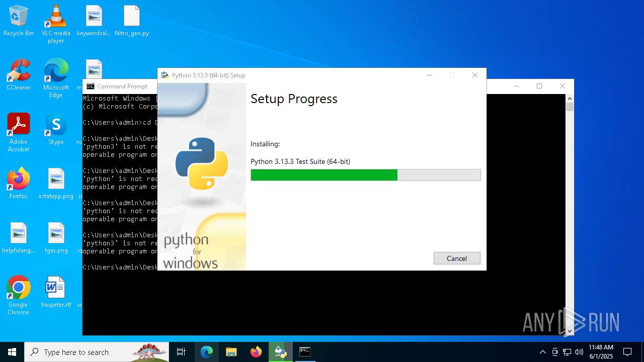
Task: Click the Setup Progress installation bar
Action: 366,175
